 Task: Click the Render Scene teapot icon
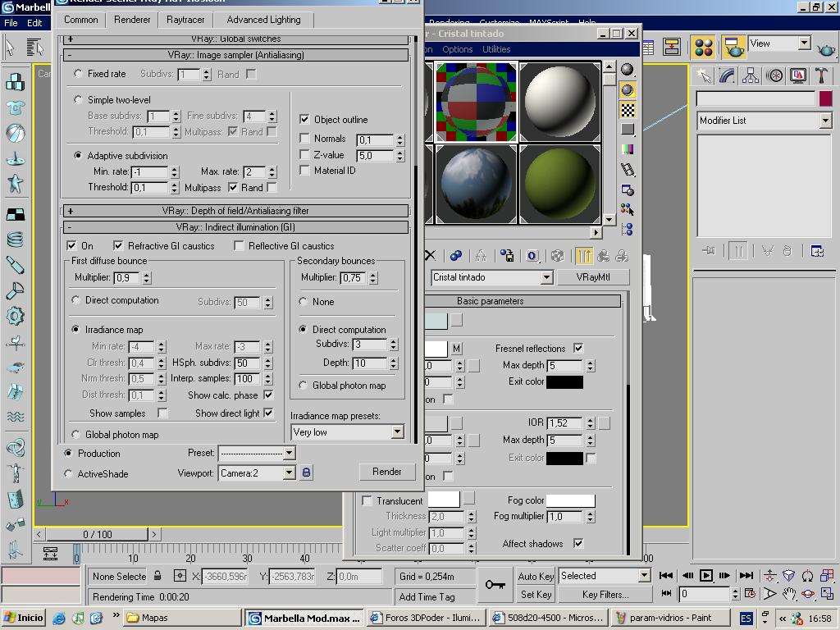(733, 47)
